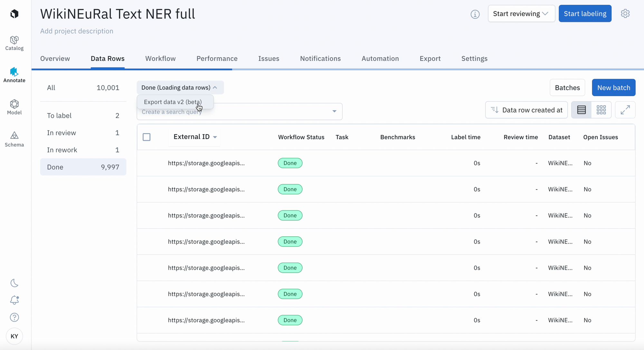Screen dimensions: 644x350
Task: Click the Start labeling button
Action: tap(585, 14)
